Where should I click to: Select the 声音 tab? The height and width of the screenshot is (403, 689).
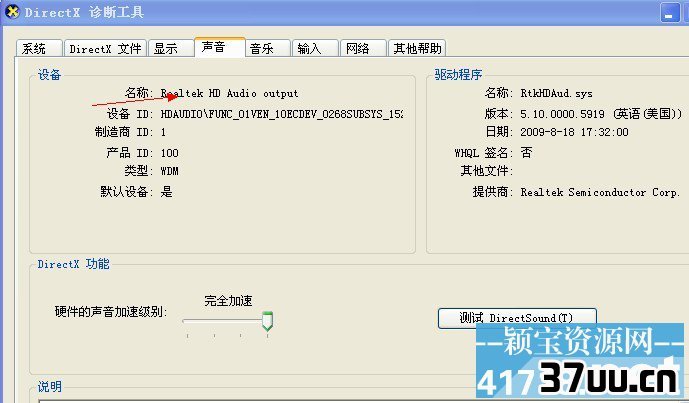point(220,47)
